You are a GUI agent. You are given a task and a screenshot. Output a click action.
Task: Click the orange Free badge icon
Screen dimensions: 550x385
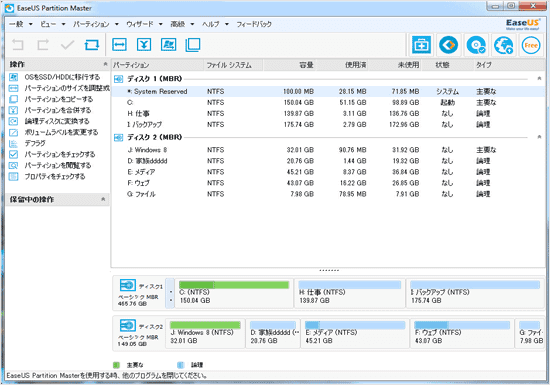(x=531, y=45)
